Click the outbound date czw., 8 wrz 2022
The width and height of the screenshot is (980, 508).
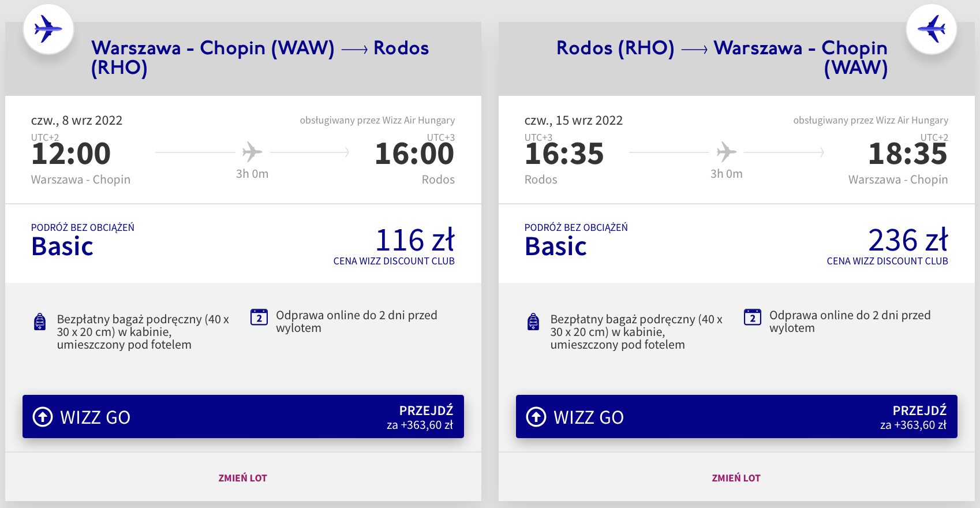point(77,121)
